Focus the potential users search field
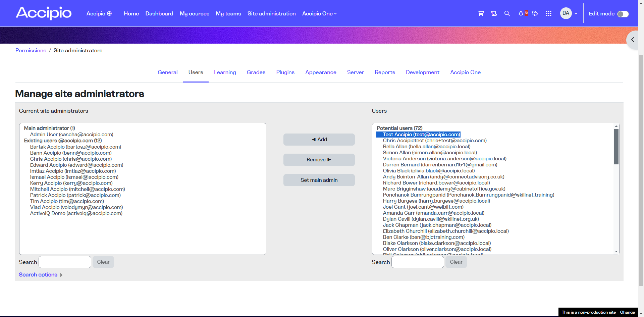Viewport: 644px width, 317px height. coord(418,262)
